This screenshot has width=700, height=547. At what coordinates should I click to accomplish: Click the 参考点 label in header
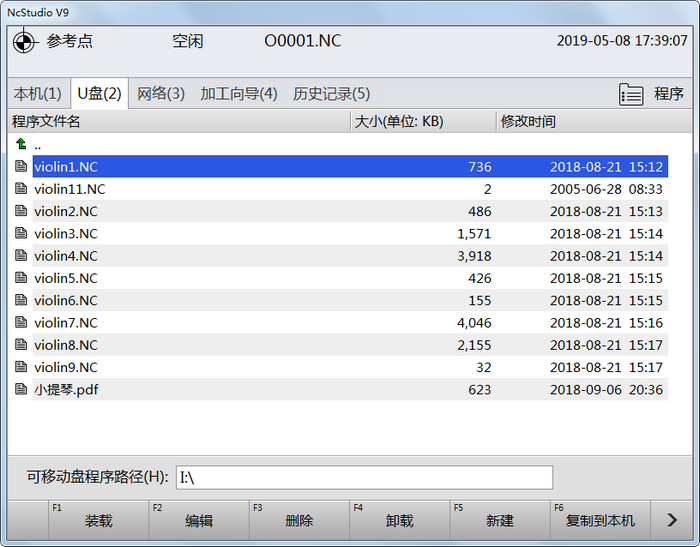tap(69, 41)
